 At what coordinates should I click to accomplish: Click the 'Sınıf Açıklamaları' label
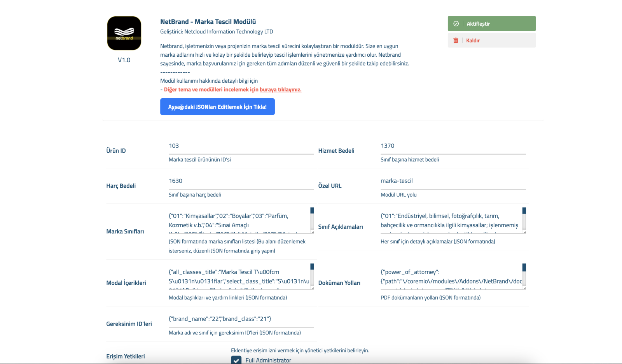click(341, 227)
